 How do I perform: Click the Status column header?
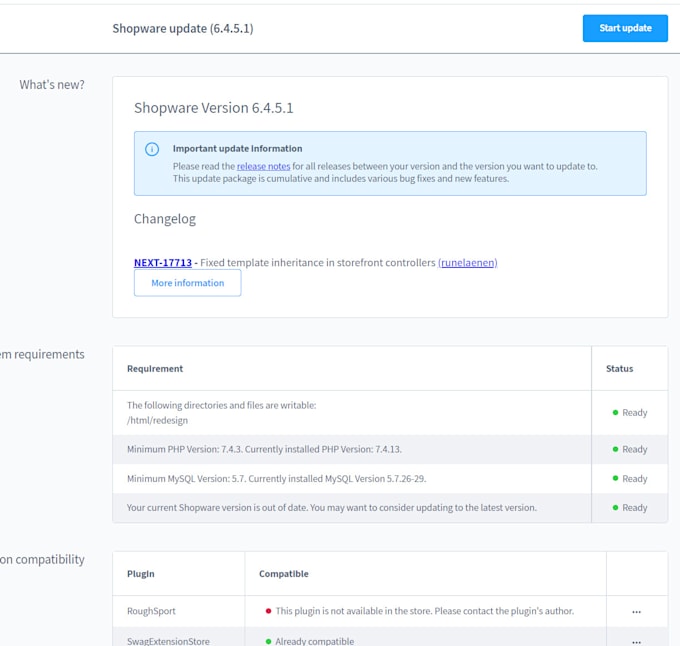click(619, 369)
